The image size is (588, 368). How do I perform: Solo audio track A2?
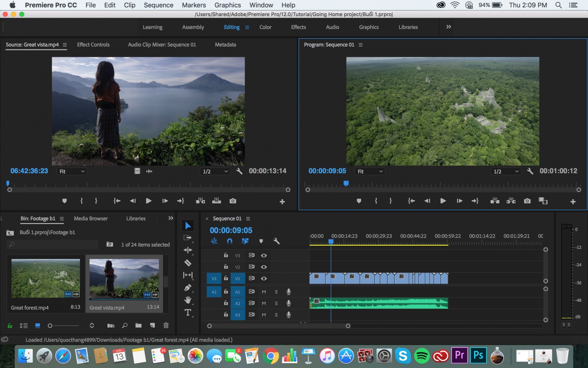click(x=276, y=303)
